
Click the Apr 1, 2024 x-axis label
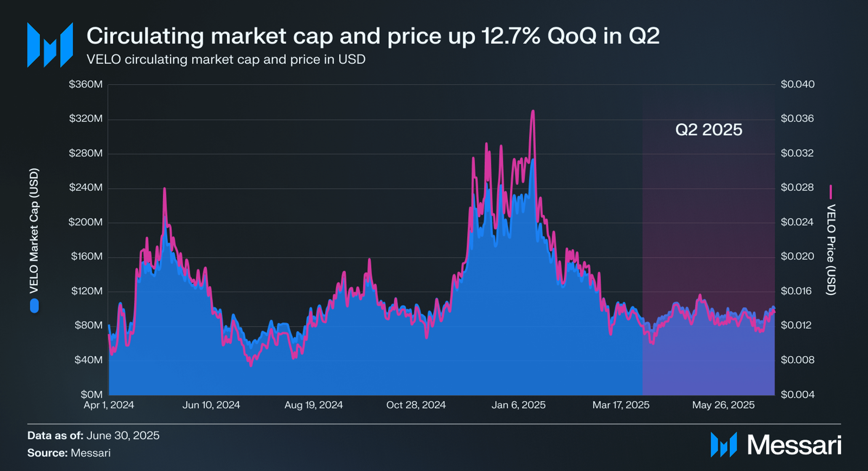point(109,405)
